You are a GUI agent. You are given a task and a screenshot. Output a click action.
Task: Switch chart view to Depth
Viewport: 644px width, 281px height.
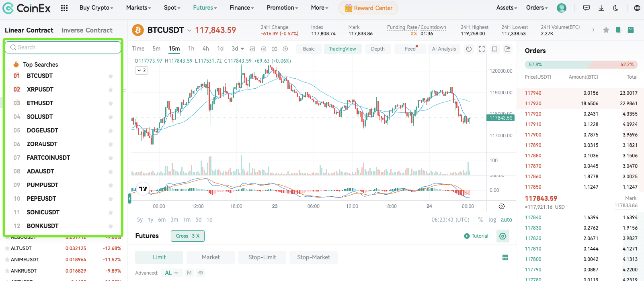pos(378,49)
